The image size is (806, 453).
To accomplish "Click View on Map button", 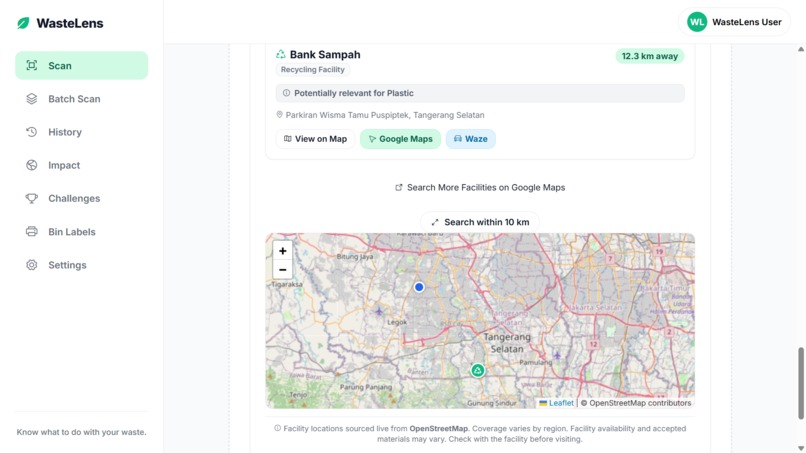I will coord(315,139).
